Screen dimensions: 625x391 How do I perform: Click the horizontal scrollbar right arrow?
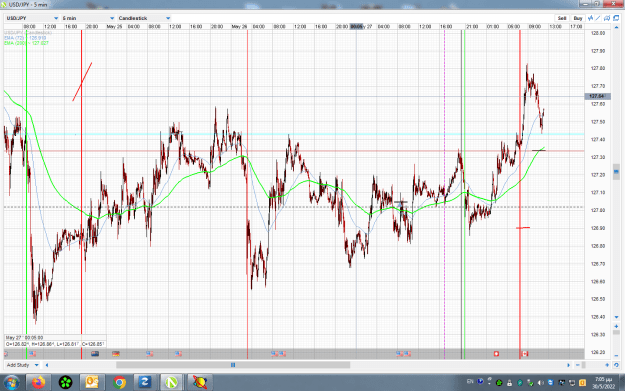click(568, 365)
